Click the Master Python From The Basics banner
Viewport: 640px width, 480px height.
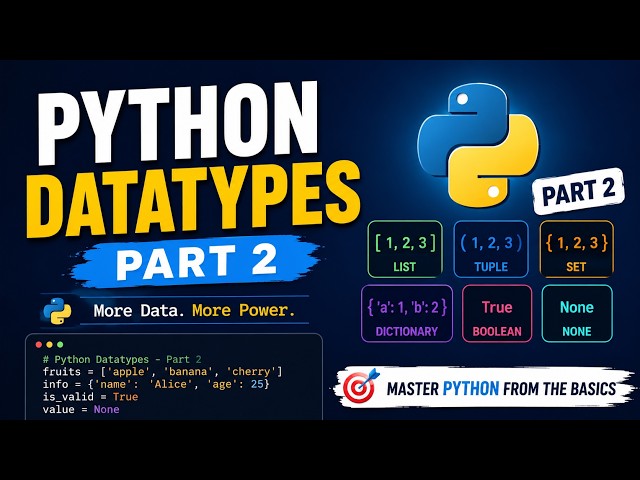click(484, 387)
